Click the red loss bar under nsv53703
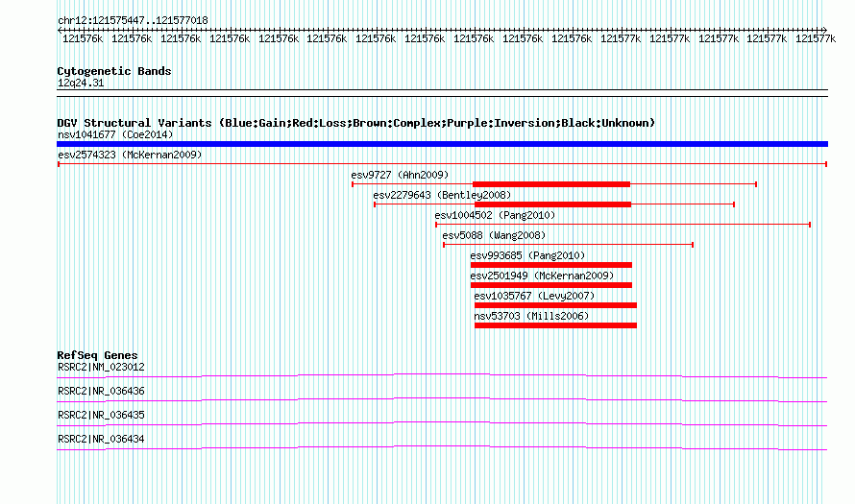The width and height of the screenshot is (855, 504). click(554, 325)
